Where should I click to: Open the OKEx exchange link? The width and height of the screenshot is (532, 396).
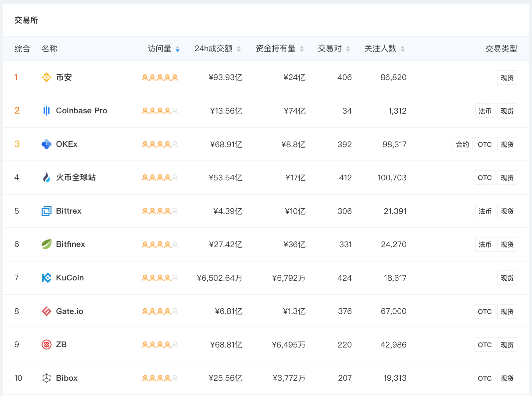point(66,144)
